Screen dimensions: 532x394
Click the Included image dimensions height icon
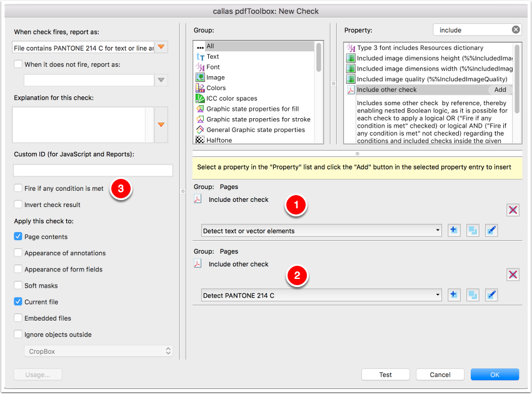click(x=351, y=58)
